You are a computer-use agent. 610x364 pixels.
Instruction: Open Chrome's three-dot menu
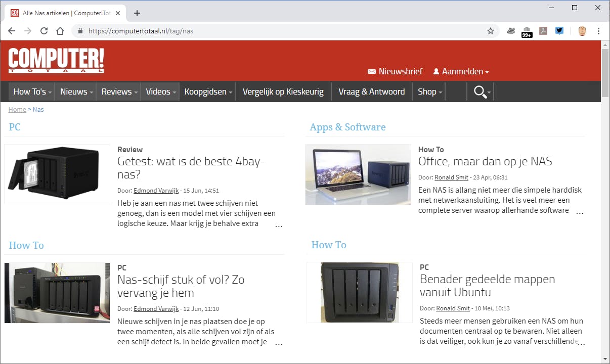pos(598,31)
